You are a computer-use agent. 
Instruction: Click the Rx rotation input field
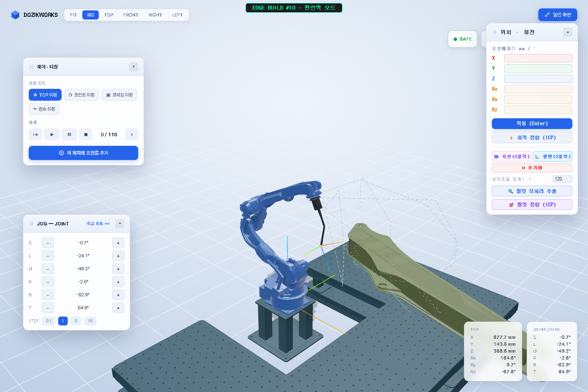538,89
